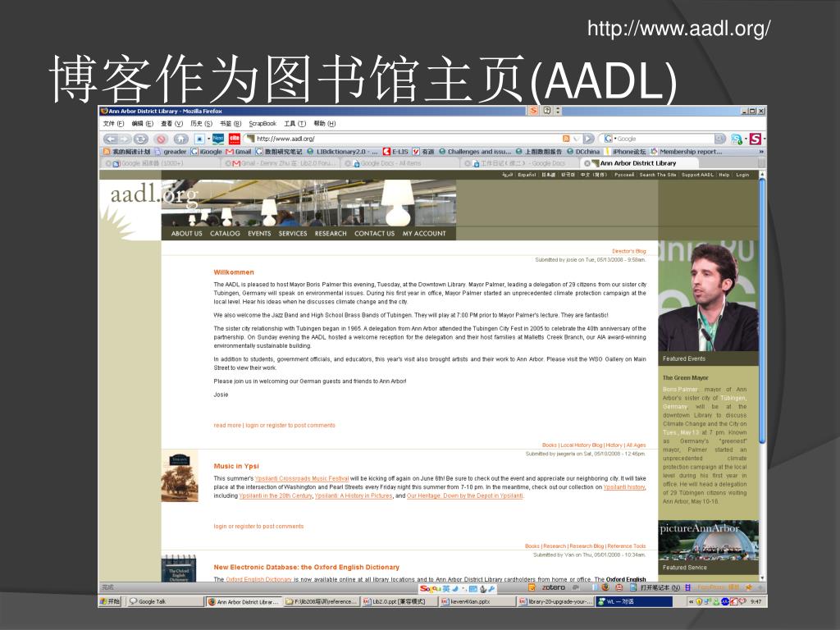This screenshot has height=630, width=840.
Task: Open address bar history dropdown arrow
Action: (x=576, y=139)
